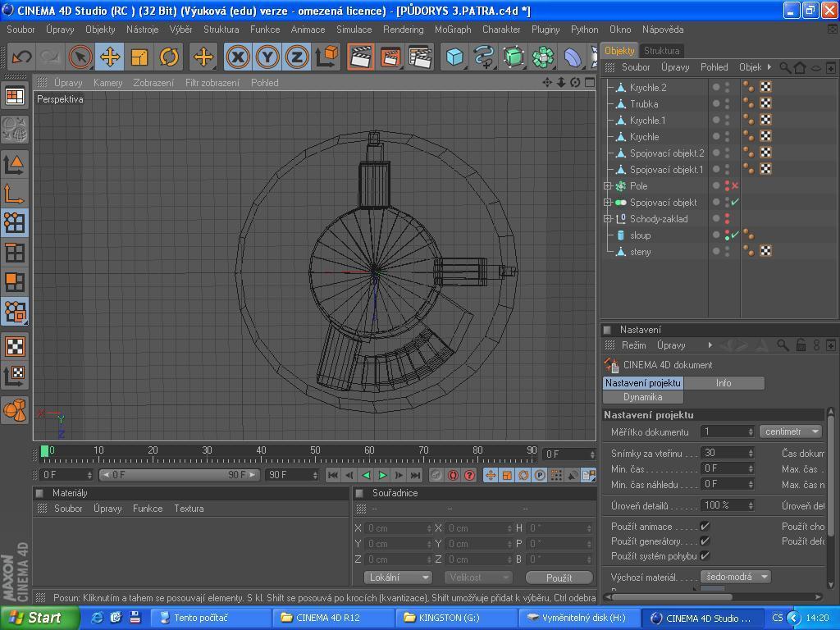Screen dimensions: 840x630
Task: Select Points mode in left sidebar
Action: tap(15, 223)
